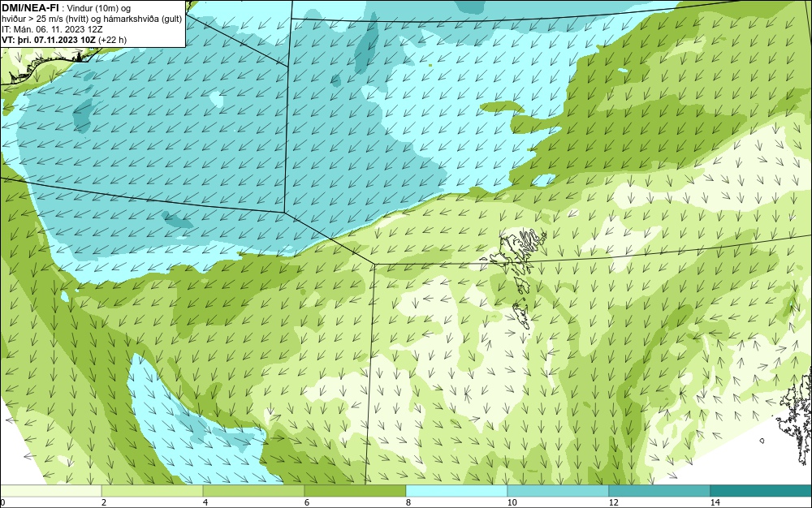Click the 0–2 m/s palest legend swatch
Viewport: 812px width, 508px height.
coord(50,491)
